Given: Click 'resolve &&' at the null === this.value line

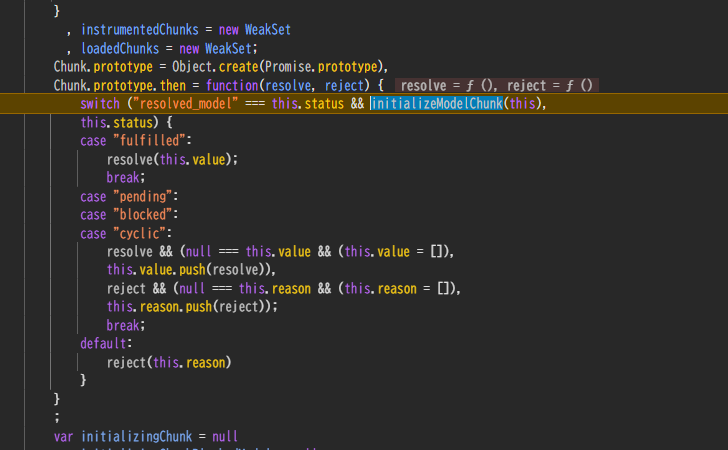Looking at the screenshot, I should pyautogui.click(x=140, y=252).
